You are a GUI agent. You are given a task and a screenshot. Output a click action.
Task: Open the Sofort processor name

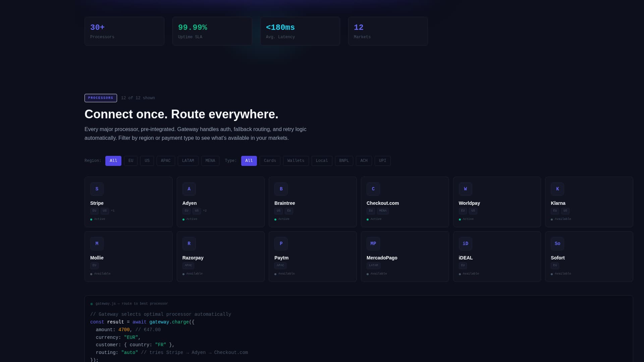tap(557, 258)
